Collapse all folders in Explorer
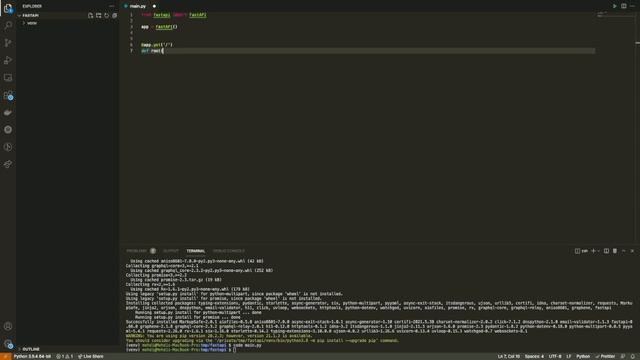This screenshot has width=640, height=360. pyautogui.click(x=115, y=16)
